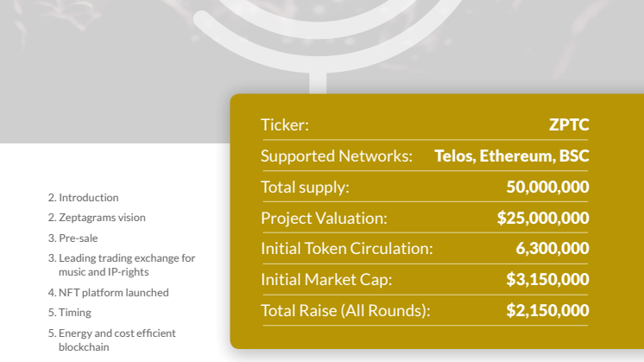The height and width of the screenshot is (362, 644).
Task: Select the 6,300,000 circulation value
Action: point(552,249)
